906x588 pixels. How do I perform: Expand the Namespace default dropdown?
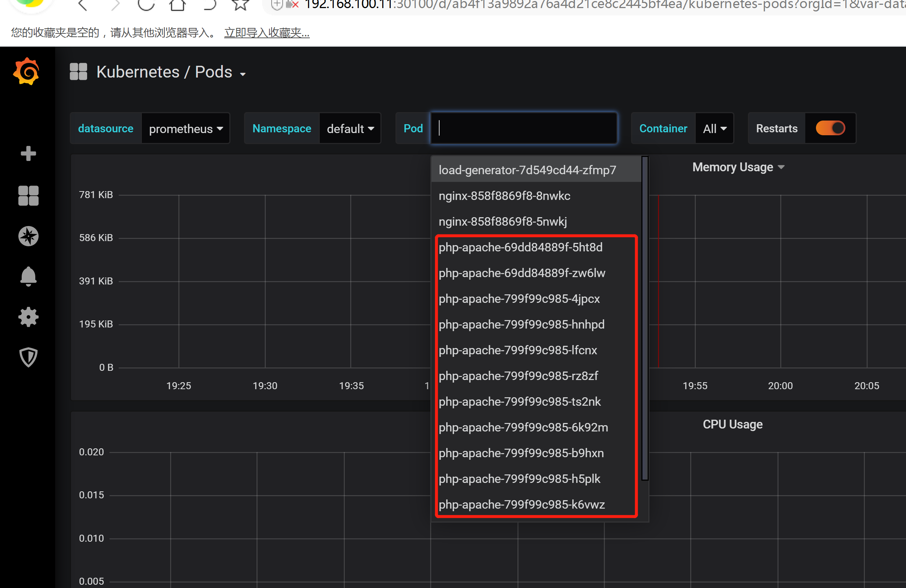350,129
